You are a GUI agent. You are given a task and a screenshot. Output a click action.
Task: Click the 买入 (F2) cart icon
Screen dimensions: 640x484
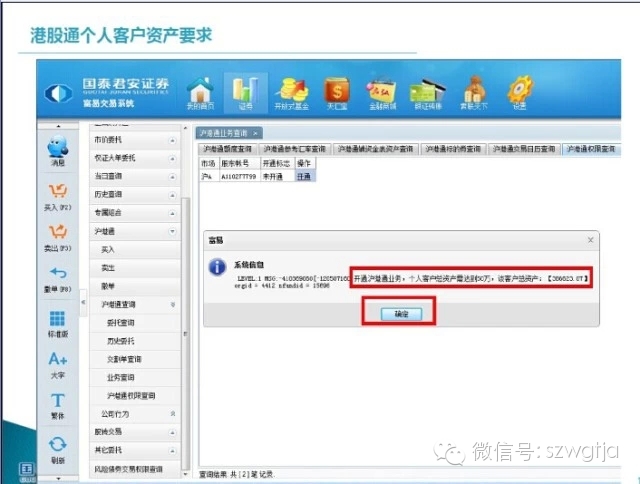[58, 197]
